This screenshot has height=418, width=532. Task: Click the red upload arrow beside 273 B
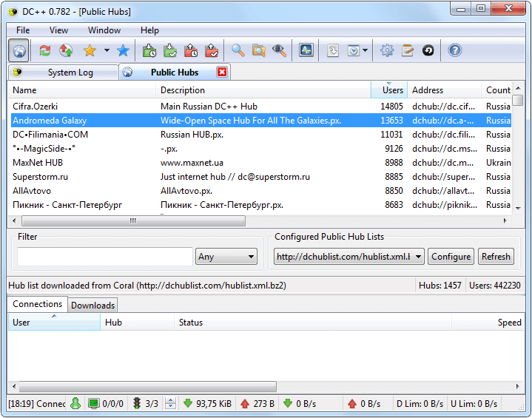(x=245, y=403)
